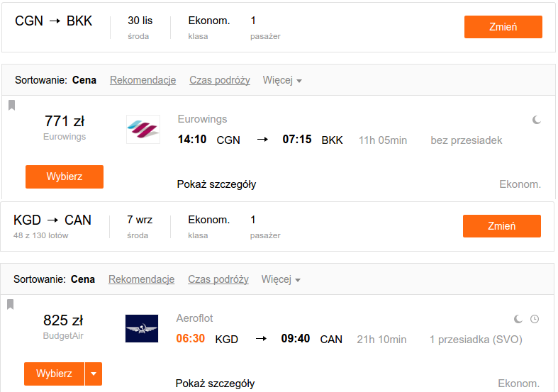The height and width of the screenshot is (392, 558).
Task: Click the moon icon on Aeroflot flight
Action: click(518, 319)
